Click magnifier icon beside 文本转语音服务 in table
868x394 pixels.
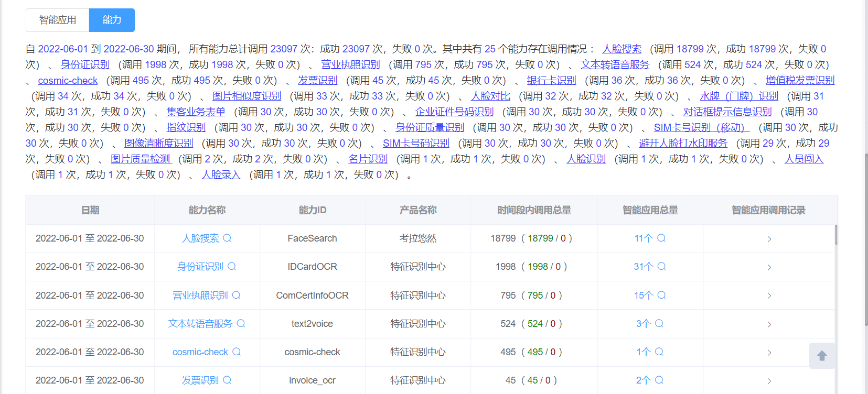click(241, 323)
